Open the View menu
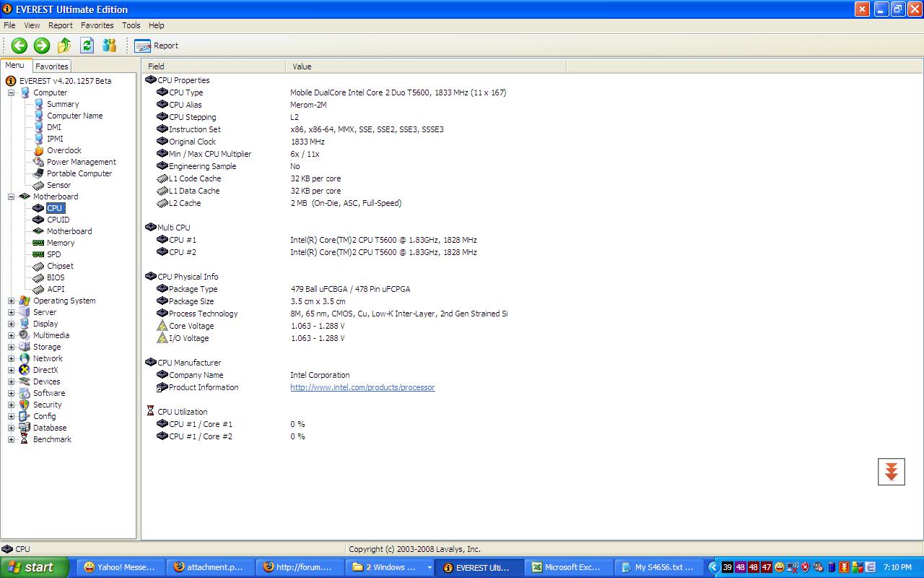This screenshot has width=924, height=578. pyautogui.click(x=32, y=25)
